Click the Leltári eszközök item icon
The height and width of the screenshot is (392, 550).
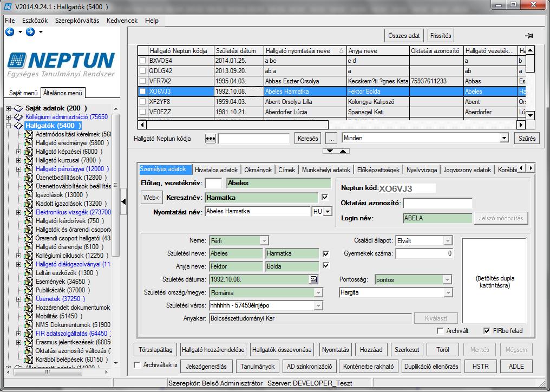pyautogui.click(x=29, y=273)
